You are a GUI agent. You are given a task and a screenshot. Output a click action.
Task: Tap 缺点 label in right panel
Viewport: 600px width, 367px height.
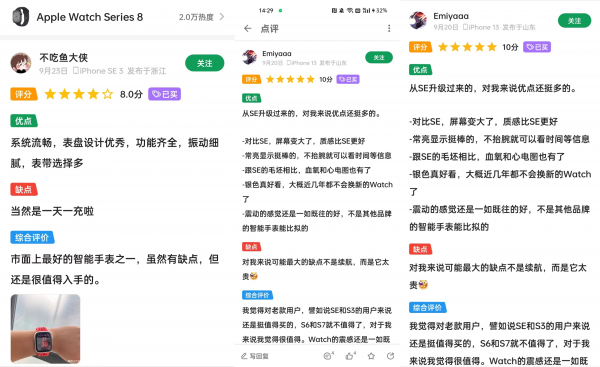(x=420, y=249)
